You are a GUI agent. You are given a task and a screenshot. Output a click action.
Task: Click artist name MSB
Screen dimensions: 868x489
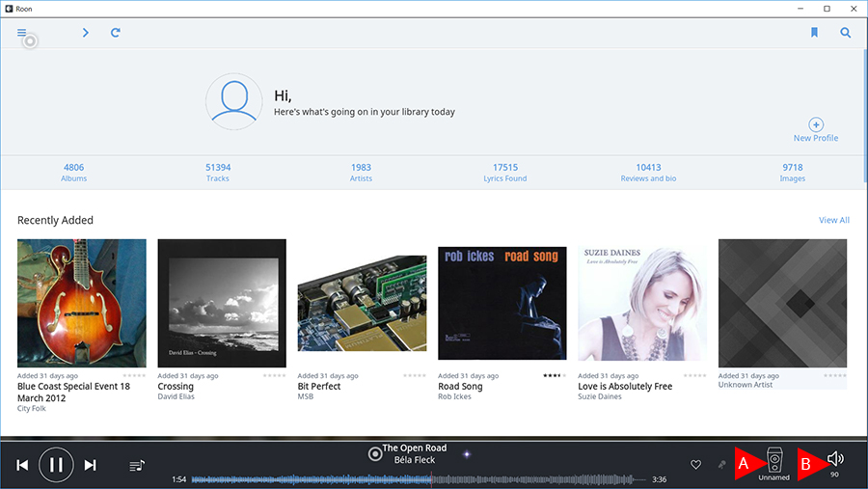(x=306, y=396)
